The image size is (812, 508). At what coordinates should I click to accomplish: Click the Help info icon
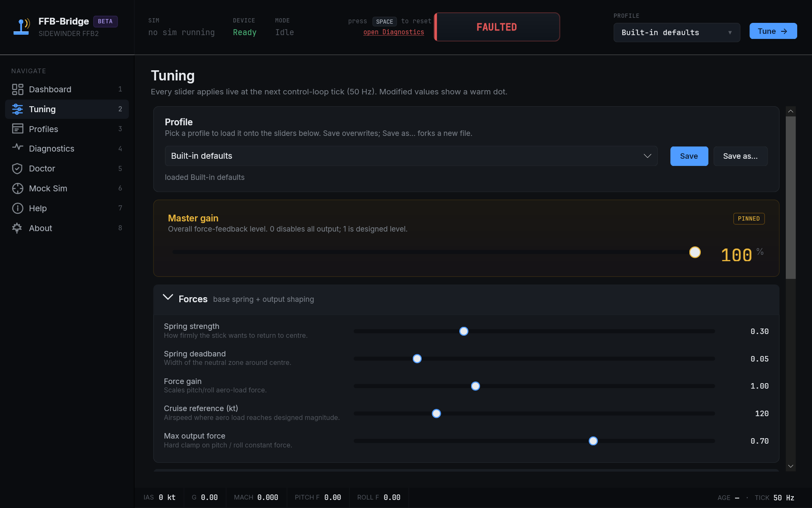[17, 208]
